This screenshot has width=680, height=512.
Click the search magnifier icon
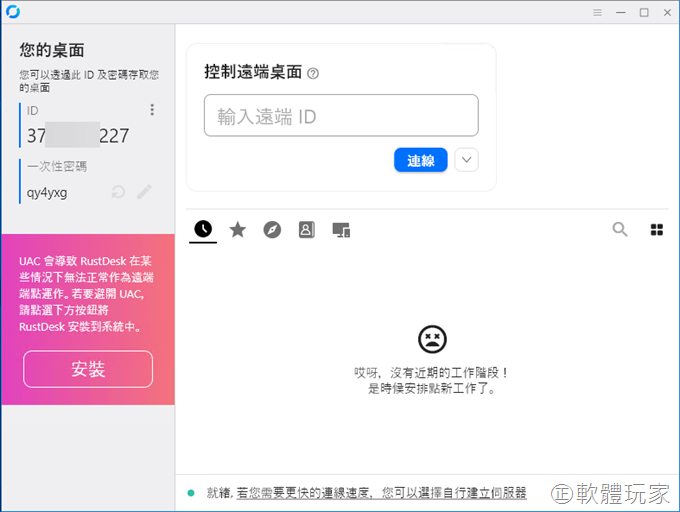pyautogui.click(x=620, y=230)
